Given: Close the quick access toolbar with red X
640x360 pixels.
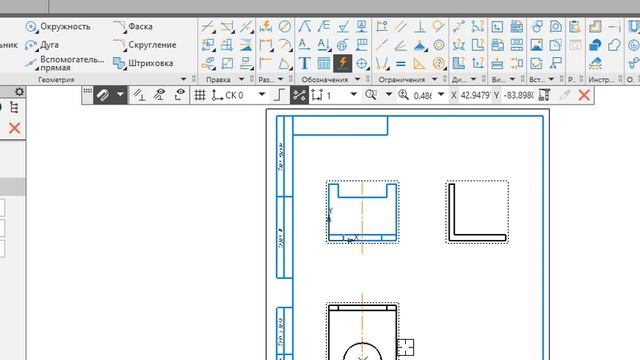Looking at the screenshot, I should [x=584, y=95].
